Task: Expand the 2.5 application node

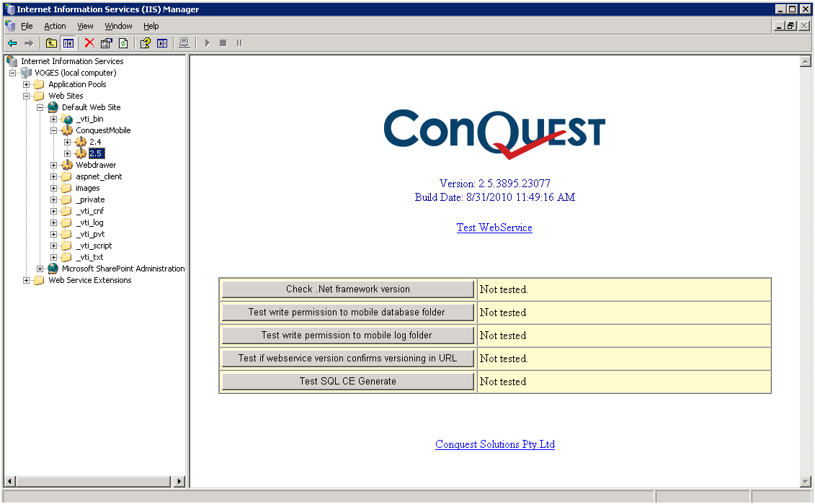Action: 68,153
